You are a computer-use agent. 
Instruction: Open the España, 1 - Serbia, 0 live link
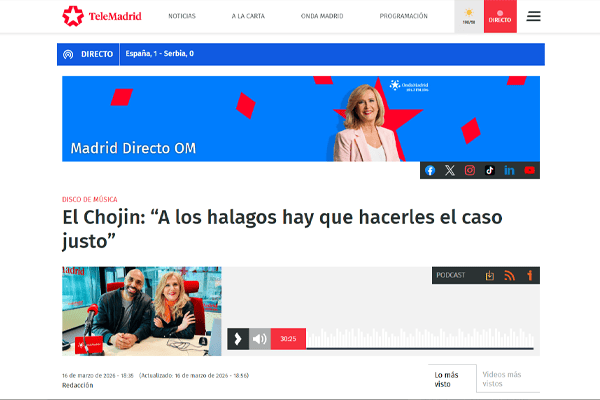160,54
